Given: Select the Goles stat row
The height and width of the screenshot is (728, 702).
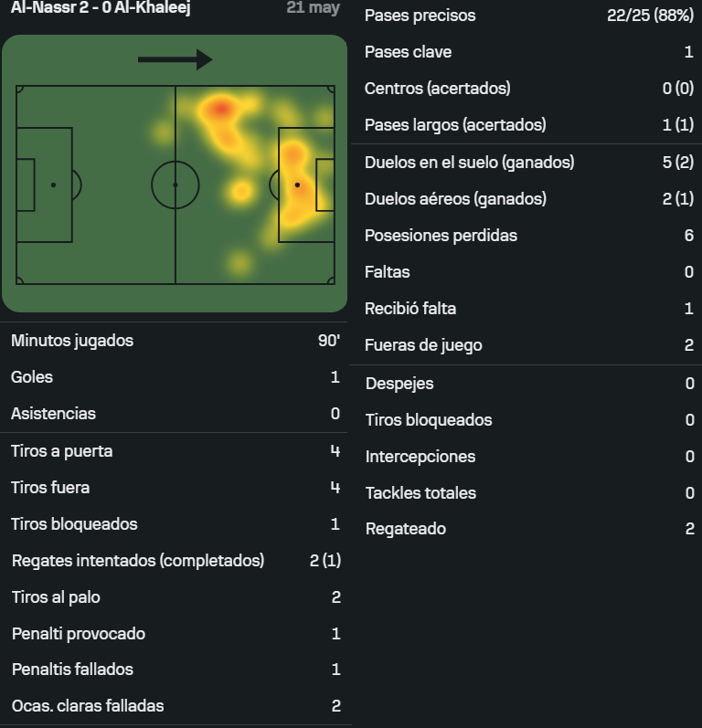Looking at the screenshot, I should 175,377.
